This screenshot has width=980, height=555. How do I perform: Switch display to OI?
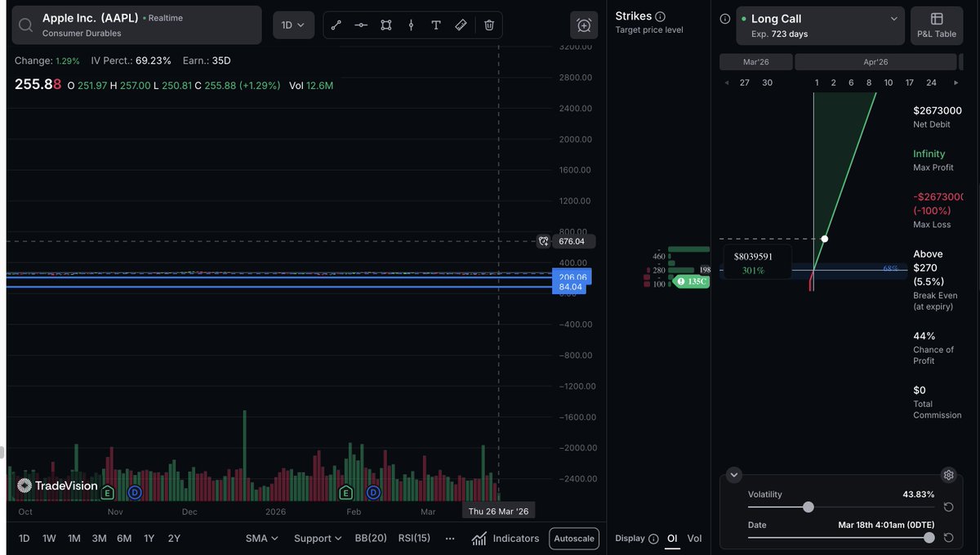pos(672,539)
